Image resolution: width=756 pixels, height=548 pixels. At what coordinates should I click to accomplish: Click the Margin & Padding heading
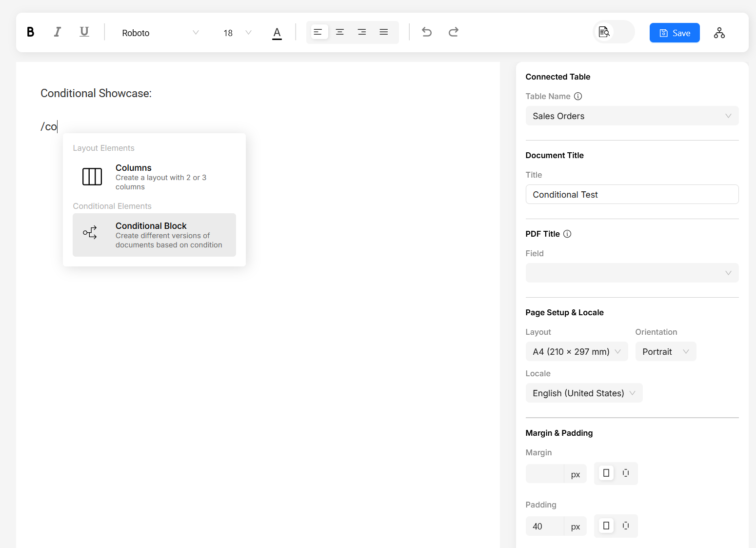[559, 433]
